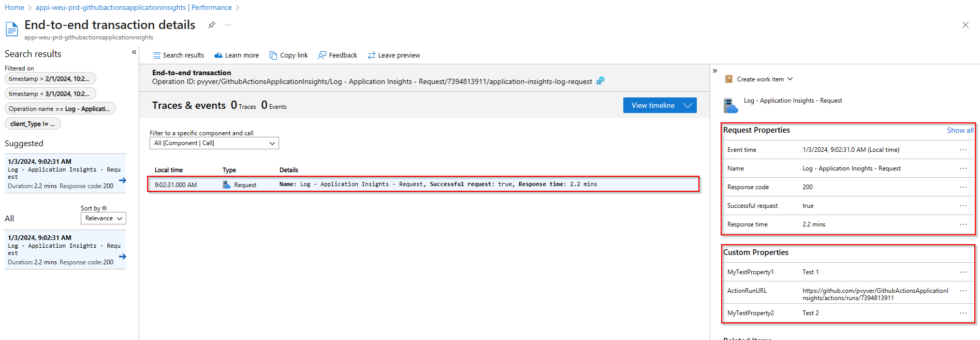Image resolution: width=980 pixels, height=340 pixels.
Task: Pin the End-to-end transaction details blade
Action: click(x=212, y=25)
